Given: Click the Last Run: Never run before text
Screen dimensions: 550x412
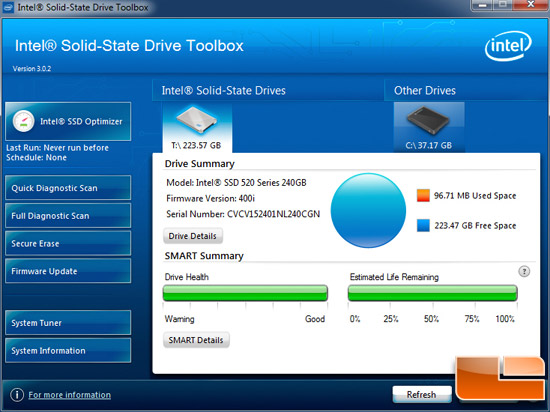Looking at the screenshot, I should coord(58,148).
